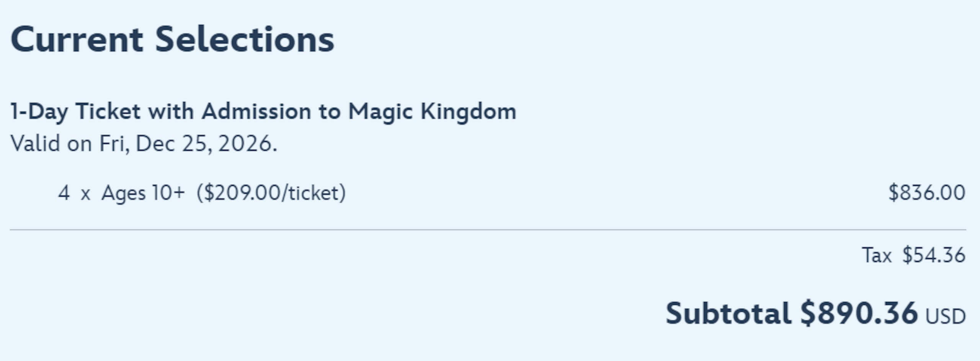Click the $54.36 tax amount
Viewport: 980px width, 361px height.
[x=934, y=255]
